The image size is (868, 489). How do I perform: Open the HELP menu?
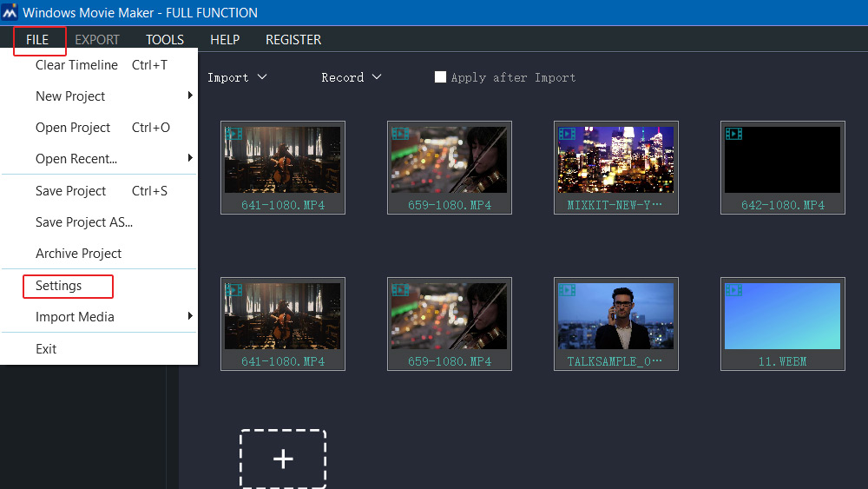pos(225,40)
